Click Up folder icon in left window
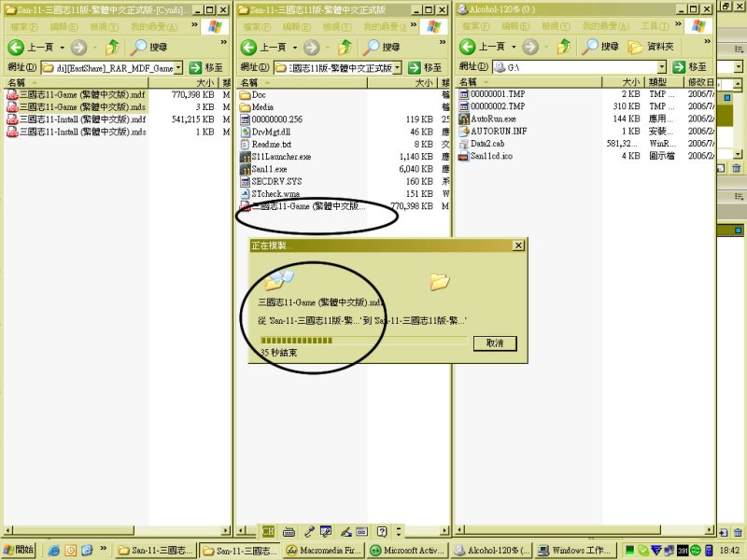The width and height of the screenshot is (747, 560). click(x=112, y=48)
